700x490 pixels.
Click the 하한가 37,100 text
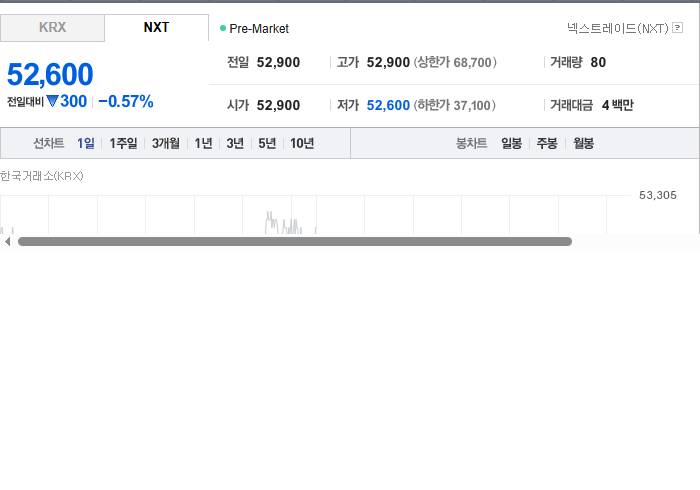pos(454,105)
